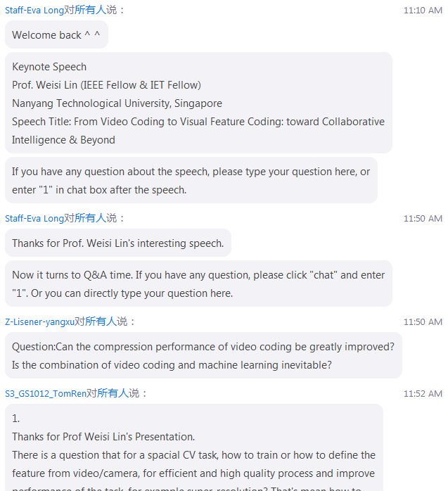Click the 11:52 AM timestamp
Screen dimensions: 448x491
coord(423,394)
